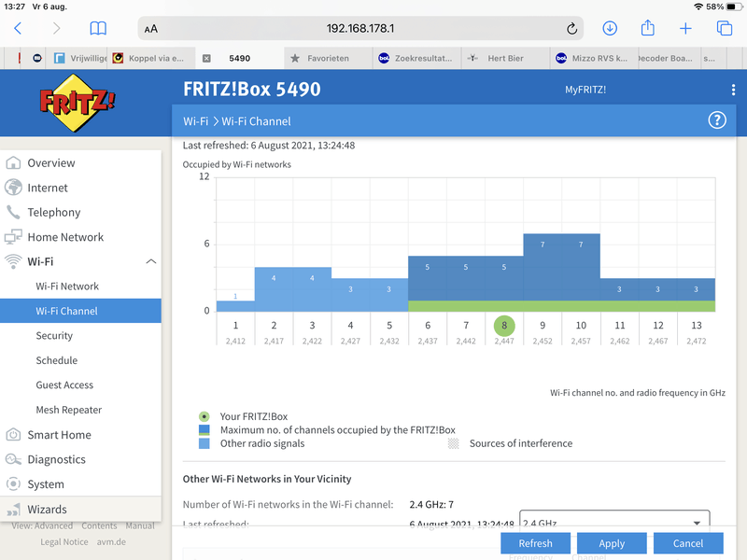Click the Wi-Fi signal icon in the sidebar
This screenshot has width=747, height=560.
[x=13, y=261]
